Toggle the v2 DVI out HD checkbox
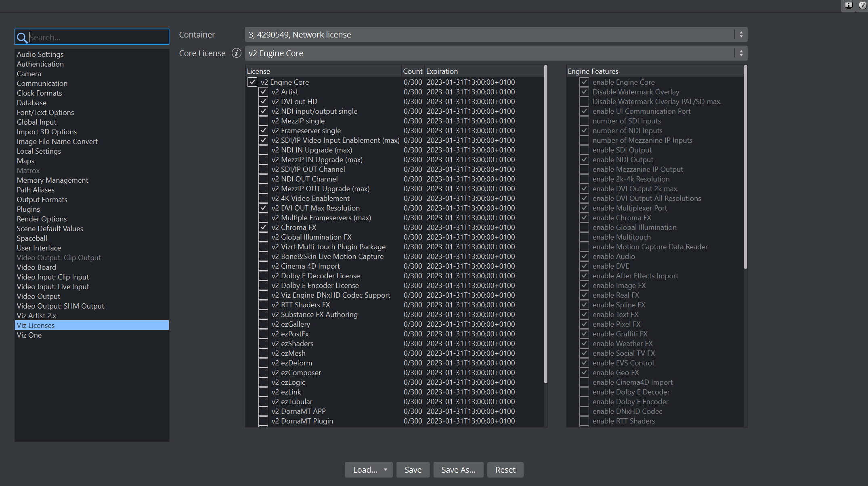Image resolution: width=868 pixels, height=486 pixels. [x=263, y=102]
